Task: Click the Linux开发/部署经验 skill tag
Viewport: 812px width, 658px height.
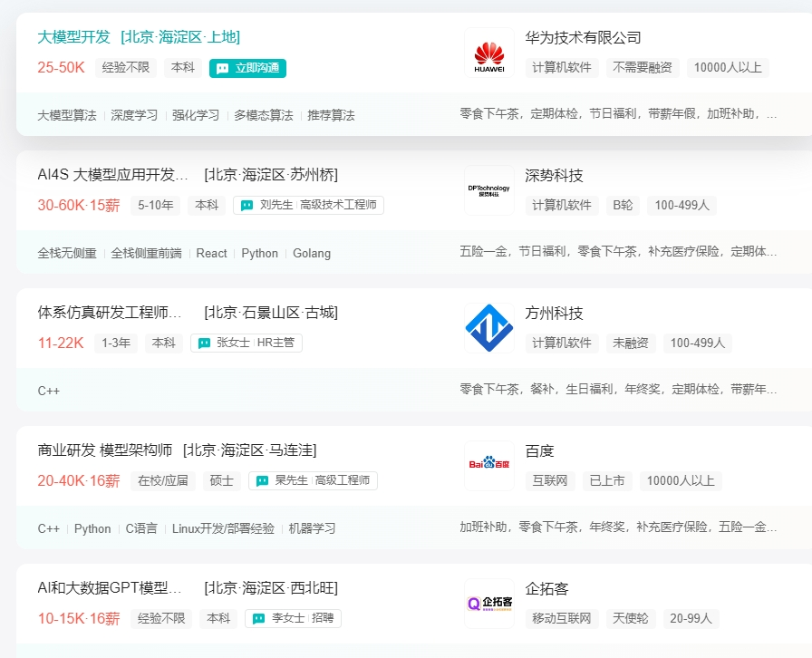Action: click(223, 529)
